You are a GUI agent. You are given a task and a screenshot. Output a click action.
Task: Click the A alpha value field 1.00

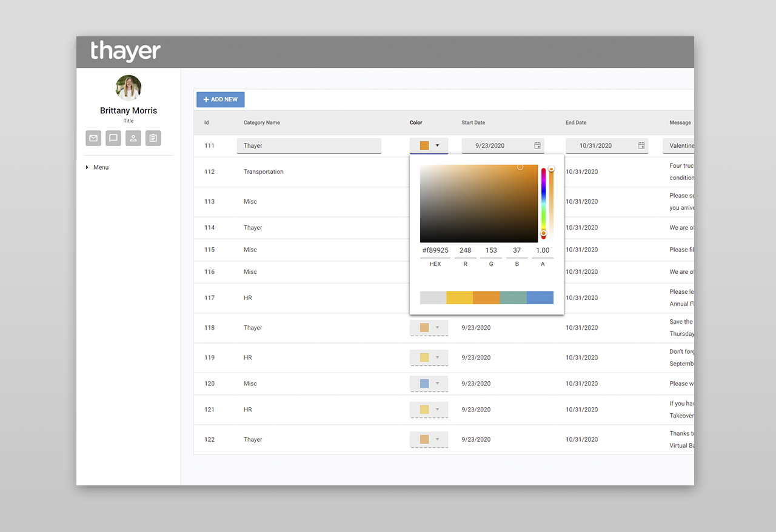click(x=543, y=250)
